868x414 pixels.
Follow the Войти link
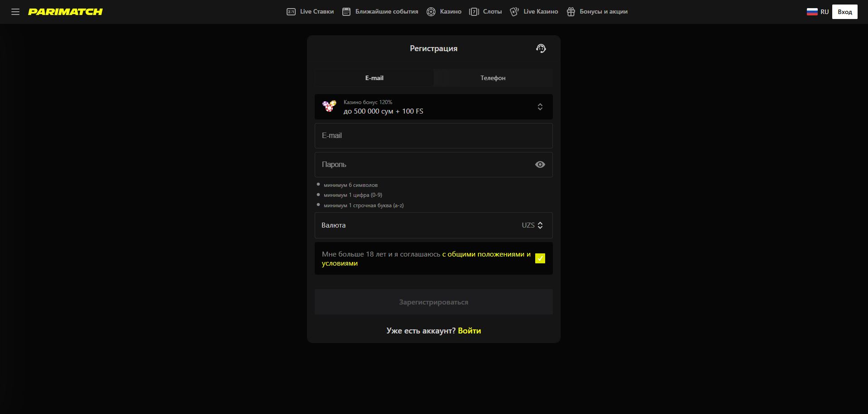click(x=469, y=331)
